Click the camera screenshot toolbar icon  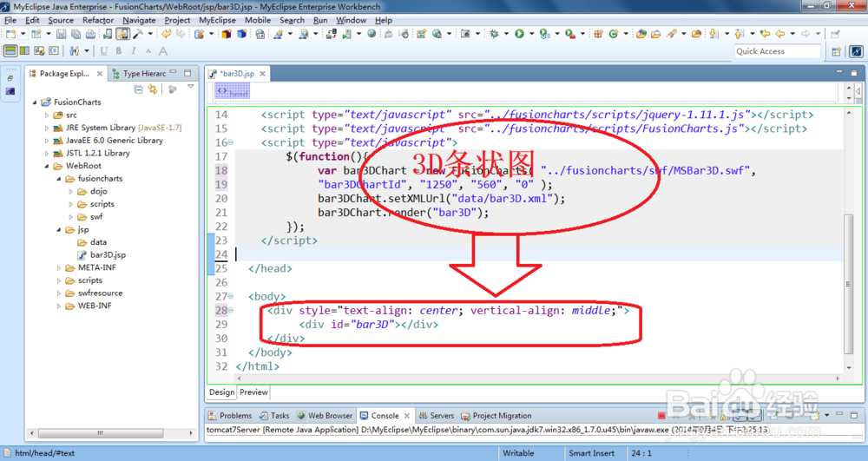click(465, 35)
